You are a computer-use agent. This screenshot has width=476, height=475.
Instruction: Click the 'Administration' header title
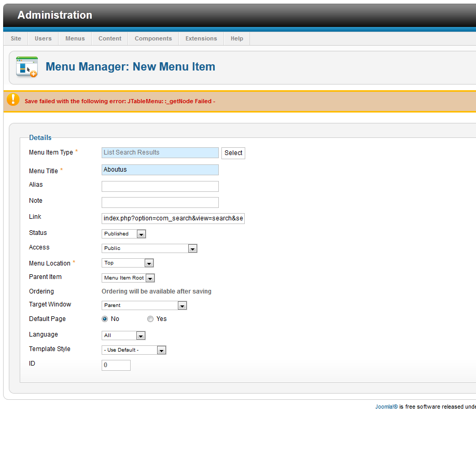(x=54, y=15)
